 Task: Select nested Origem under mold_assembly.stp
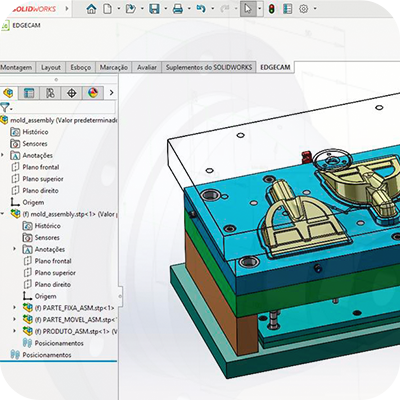[x=46, y=296]
